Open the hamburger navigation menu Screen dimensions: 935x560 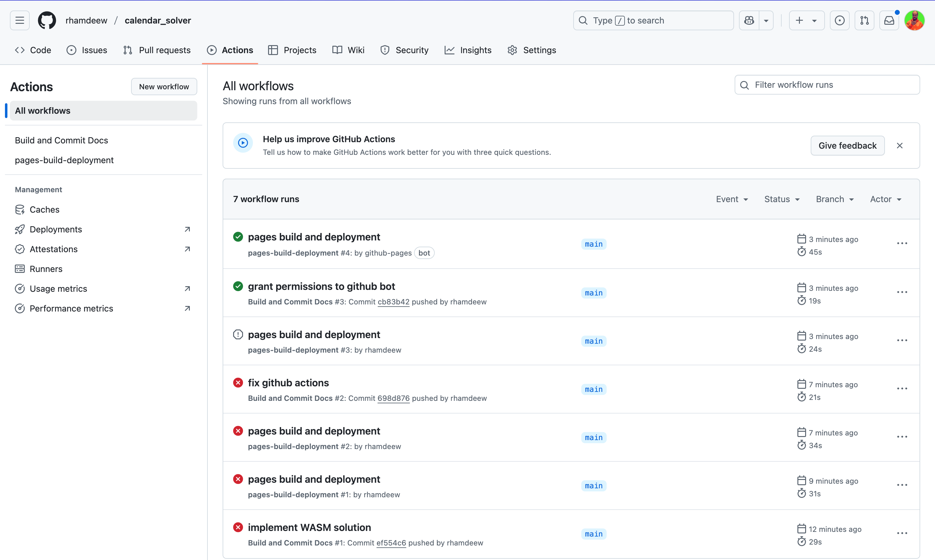pos(19,20)
